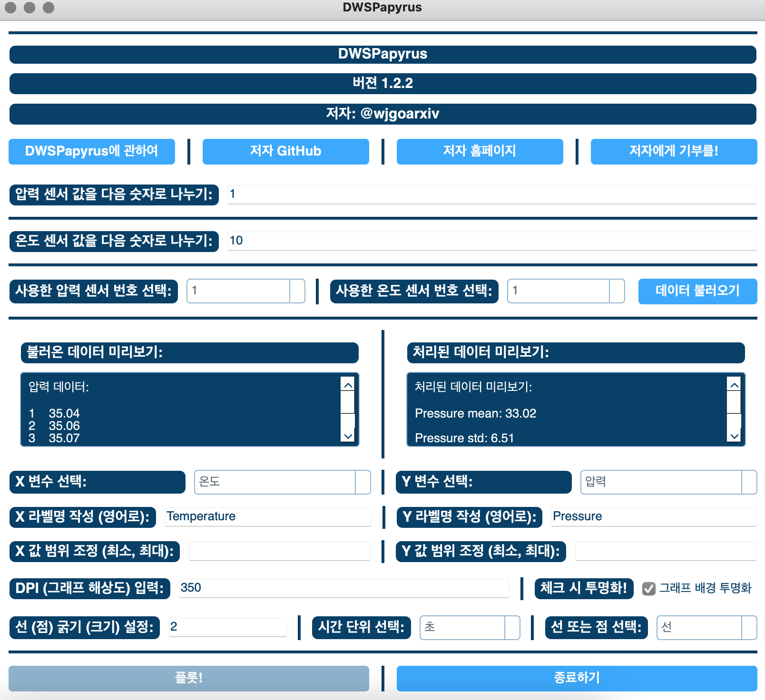765x700 pixels.
Task: Click data row '3 35.07' in preview
Action: point(54,438)
